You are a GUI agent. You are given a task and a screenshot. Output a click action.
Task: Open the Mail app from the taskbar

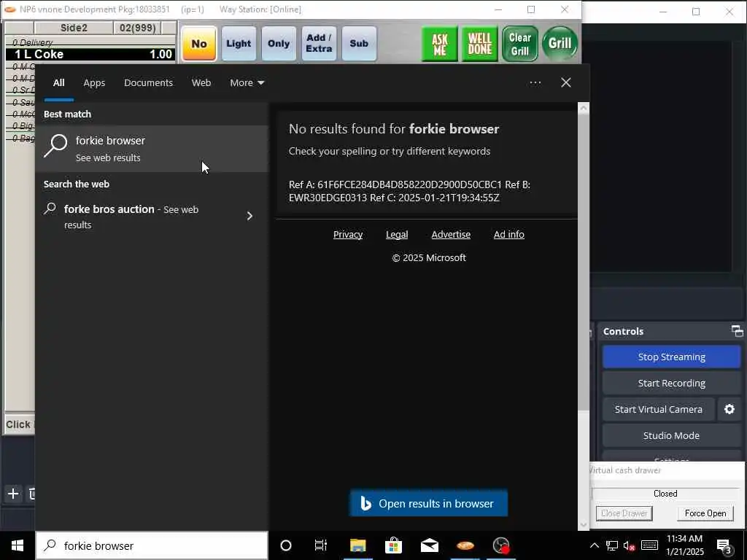(x=429, y=545)
